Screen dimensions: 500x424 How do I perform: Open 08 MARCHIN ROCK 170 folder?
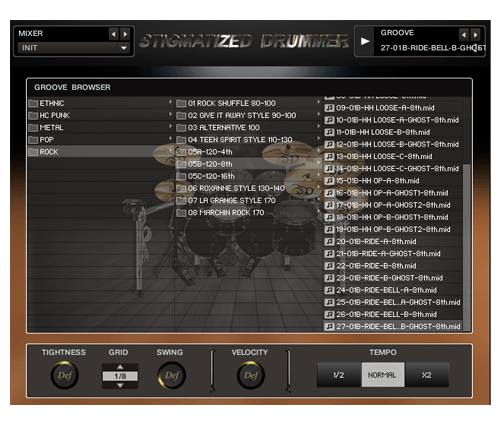249,213
